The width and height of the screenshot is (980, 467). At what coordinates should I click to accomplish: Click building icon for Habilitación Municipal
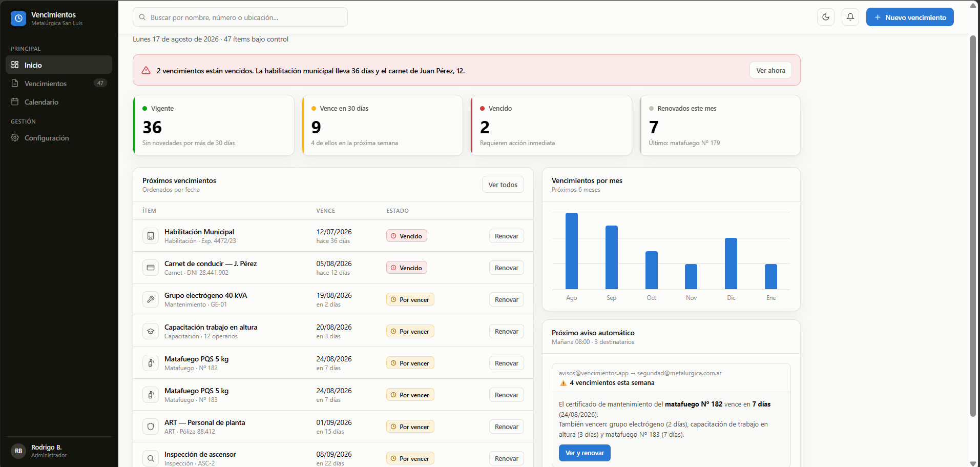pyautogui.click(x=151, y=236)
